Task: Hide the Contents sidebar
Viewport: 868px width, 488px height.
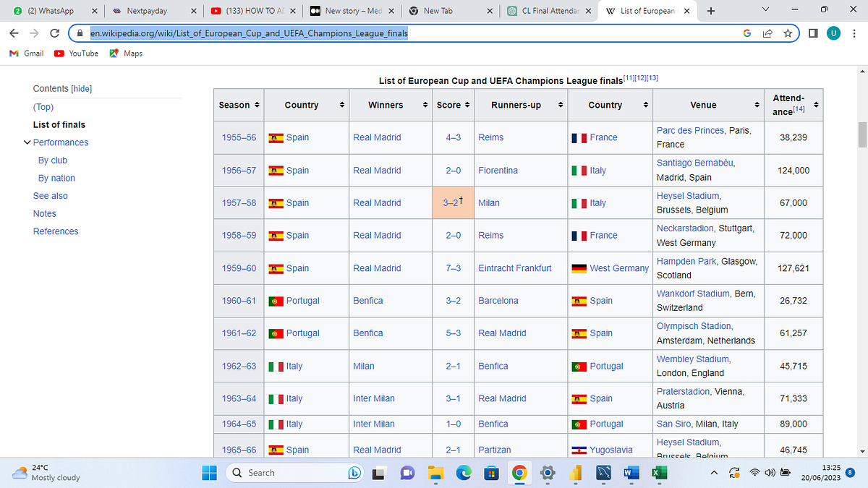Action: click(x=82, y=89)
